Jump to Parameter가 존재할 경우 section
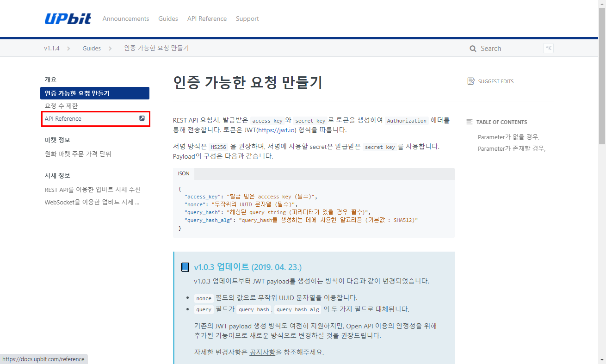Viewport: 606px width, 364px height. coord(512,148)
